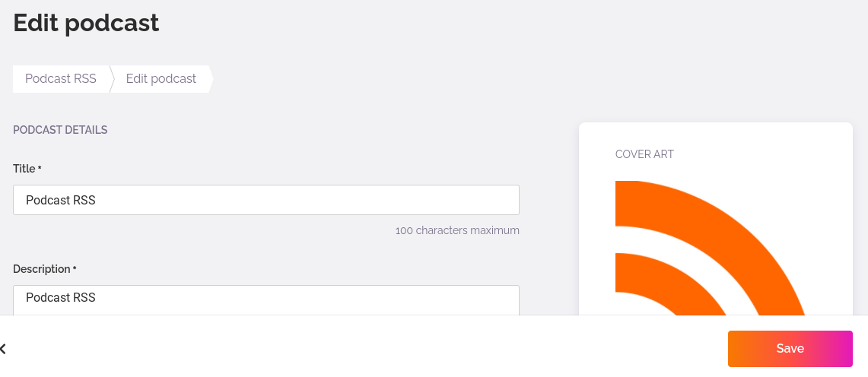Click the breadcrumb chevron separator after Podcast RSS
Screen dimensions: 868x377
click(x=112, y=79)
